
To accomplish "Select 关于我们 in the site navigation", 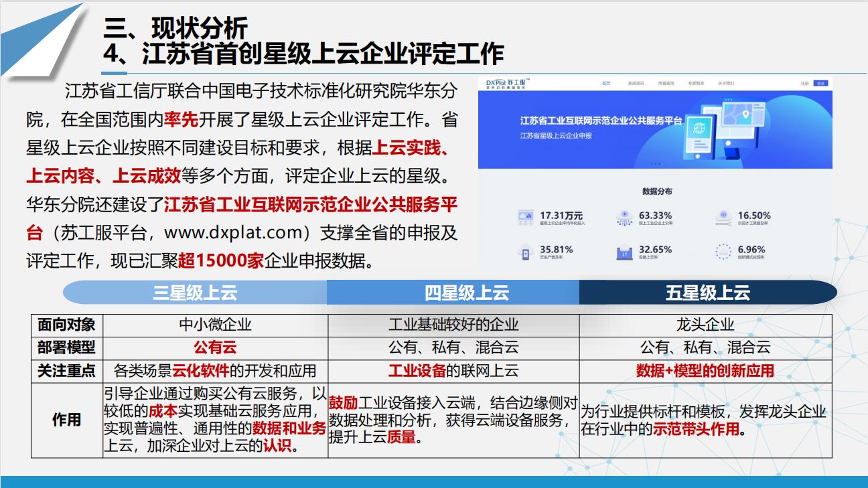I will 726,84.
